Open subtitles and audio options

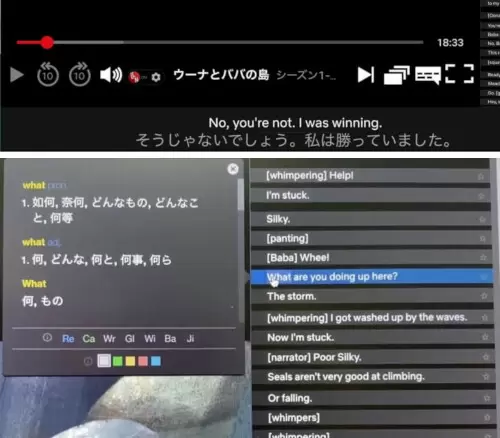pyautogui.click(x=428, y=75)
